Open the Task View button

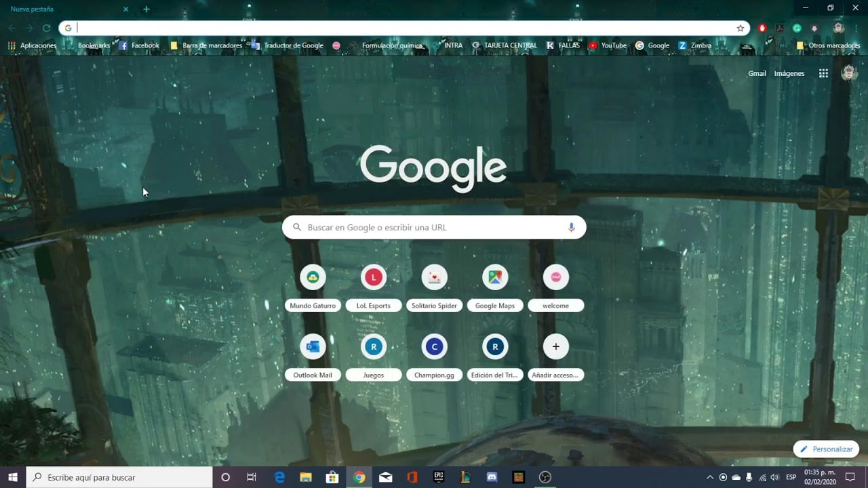click(252, 477)
